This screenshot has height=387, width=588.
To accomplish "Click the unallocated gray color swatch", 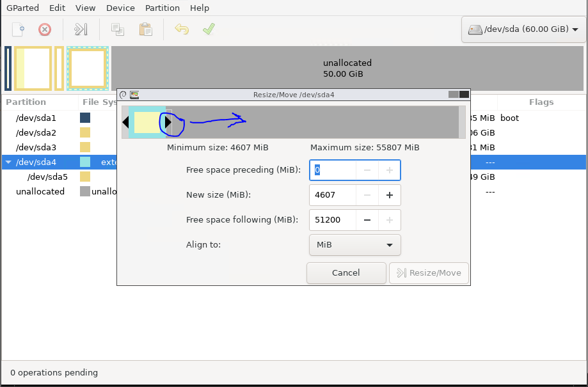I will (x=85, y=192).
